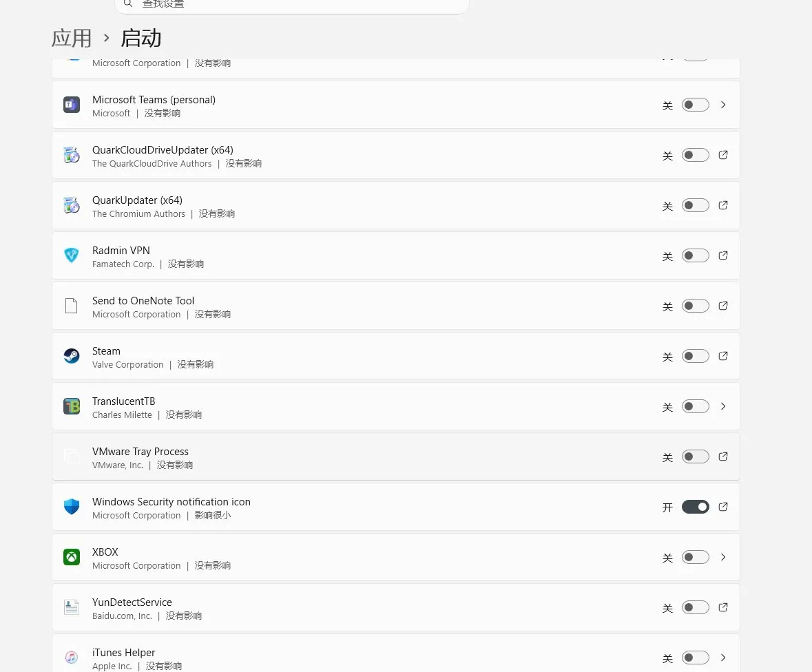Click the QuarkCloudDriveUpdater (x64) app icon
Viewport: 812px width, 672px height.
(x=72, y=155)
